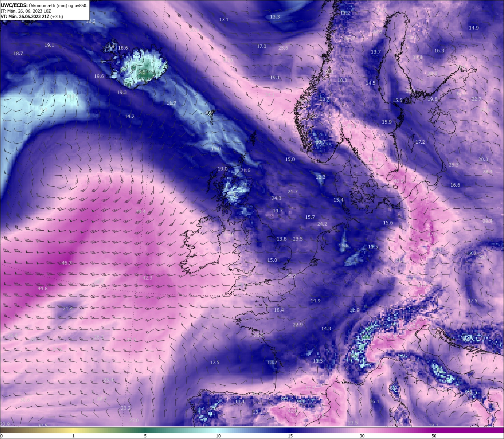Click the 20.8 map value
Image resolution: width=504 pixels, height=439 pixels.
tap(43, 426)
